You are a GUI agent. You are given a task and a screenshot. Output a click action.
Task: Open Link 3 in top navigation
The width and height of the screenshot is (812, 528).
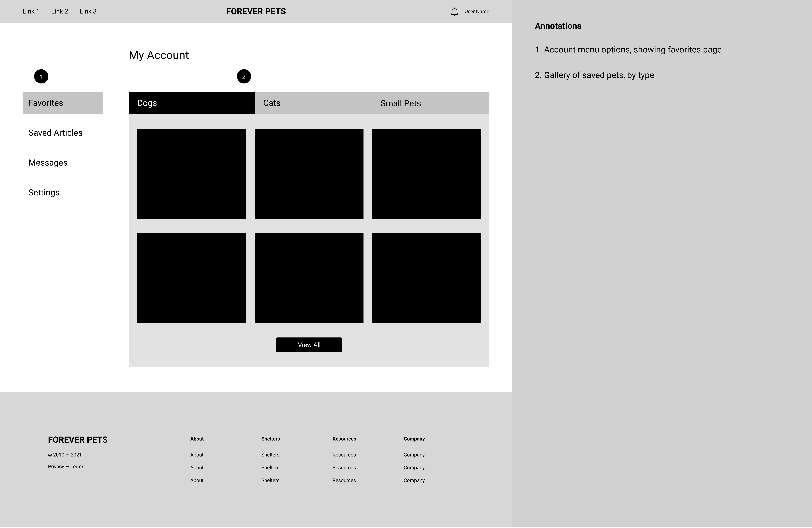click(88, 11)
